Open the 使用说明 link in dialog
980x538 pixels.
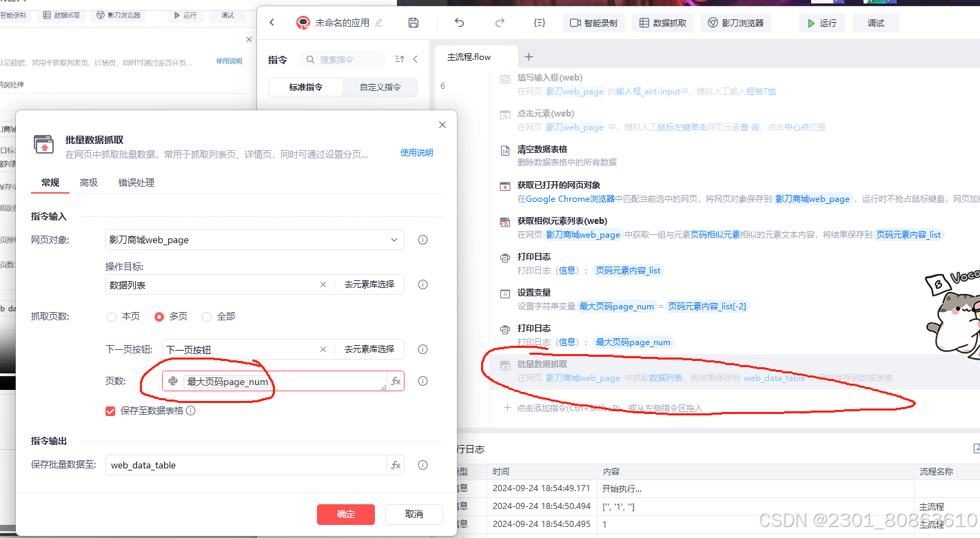pos(417,153)
